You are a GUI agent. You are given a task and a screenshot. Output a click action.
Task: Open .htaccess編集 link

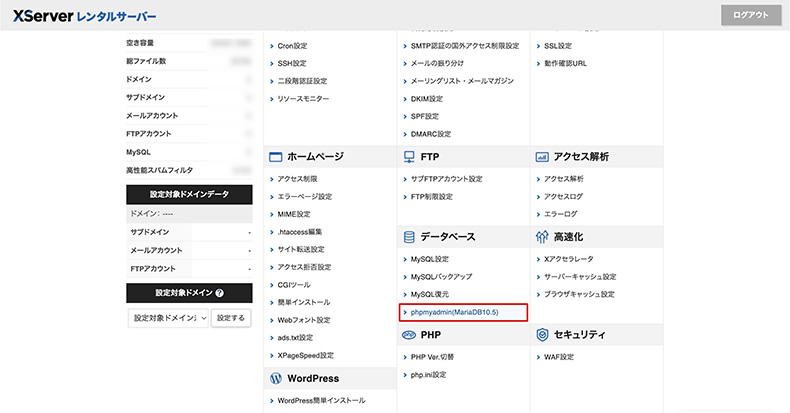[x=300, y=232]
